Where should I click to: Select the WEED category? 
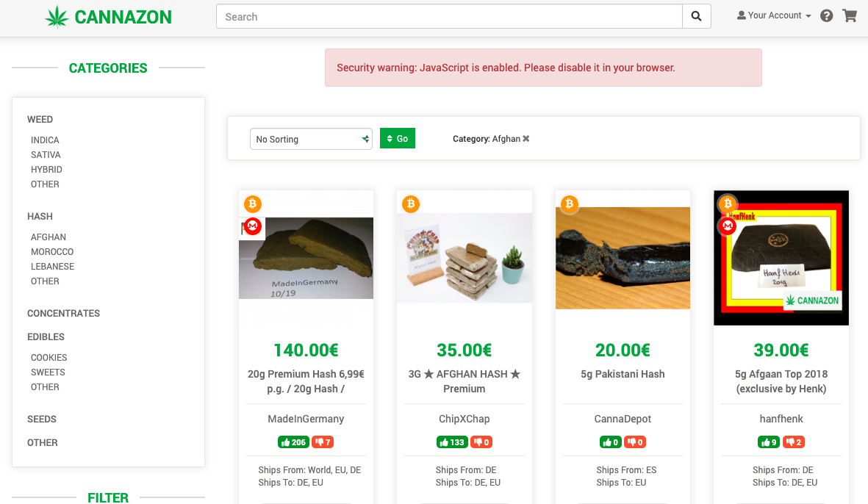pos(40,120)
